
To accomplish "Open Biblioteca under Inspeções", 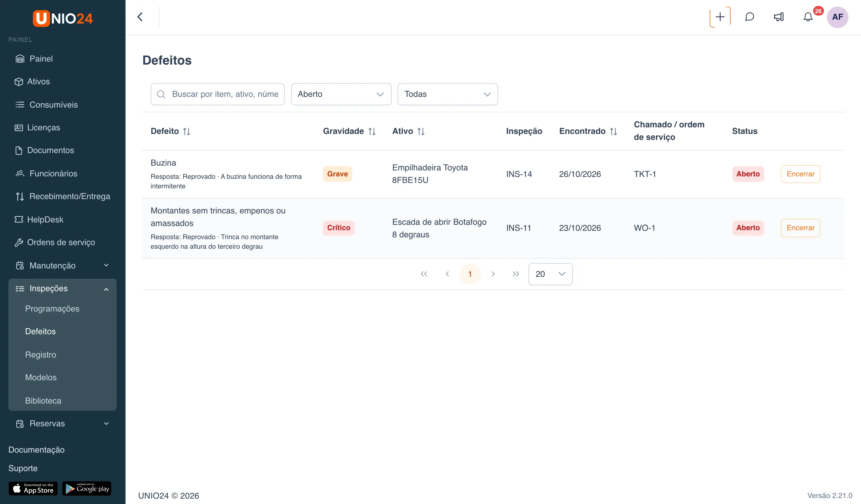I will tap(43, 401).
